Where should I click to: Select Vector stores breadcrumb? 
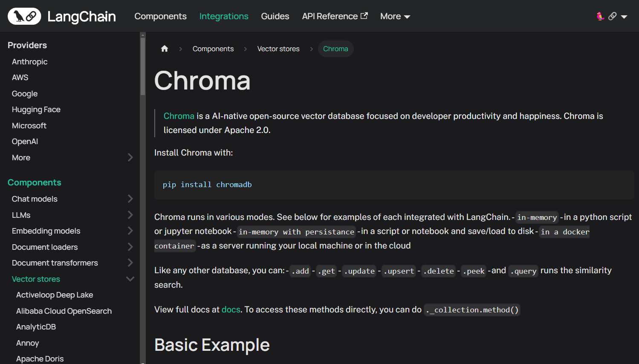(x=278, y=49)
